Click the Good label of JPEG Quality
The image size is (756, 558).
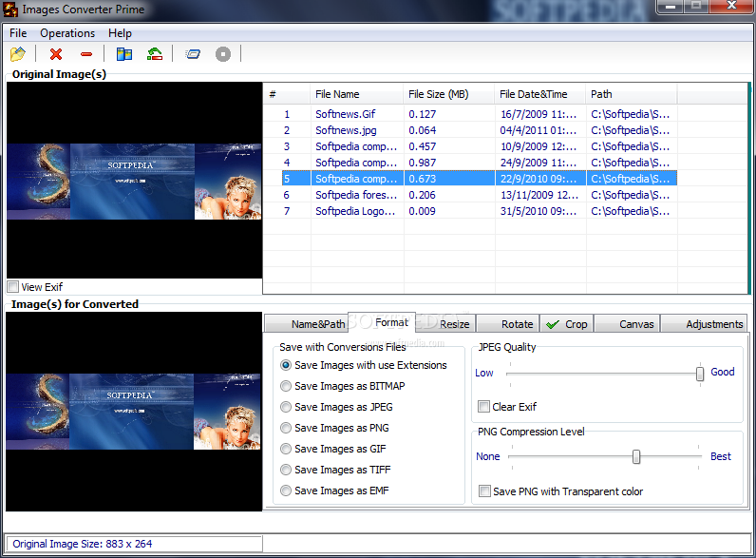pyautogui.click(x=722, y=372)
